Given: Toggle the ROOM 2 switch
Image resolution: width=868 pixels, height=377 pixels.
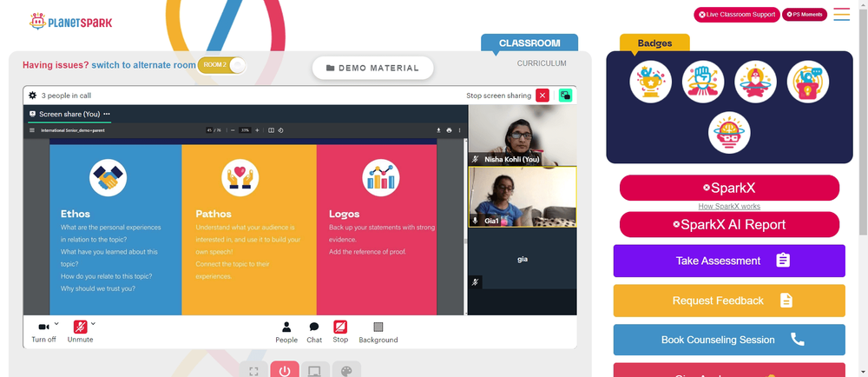Looking at the screenshot, I should coord(221,65).
